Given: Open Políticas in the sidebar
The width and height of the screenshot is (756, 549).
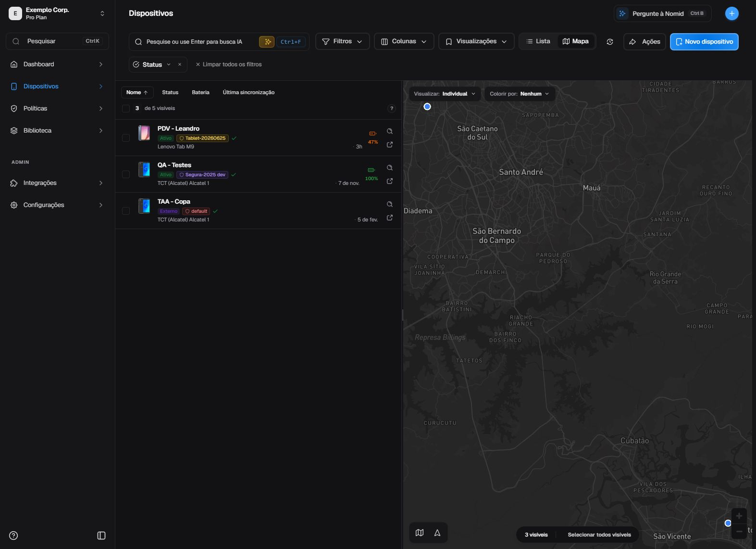Looking at the screenshot, I should click(57, 109).
